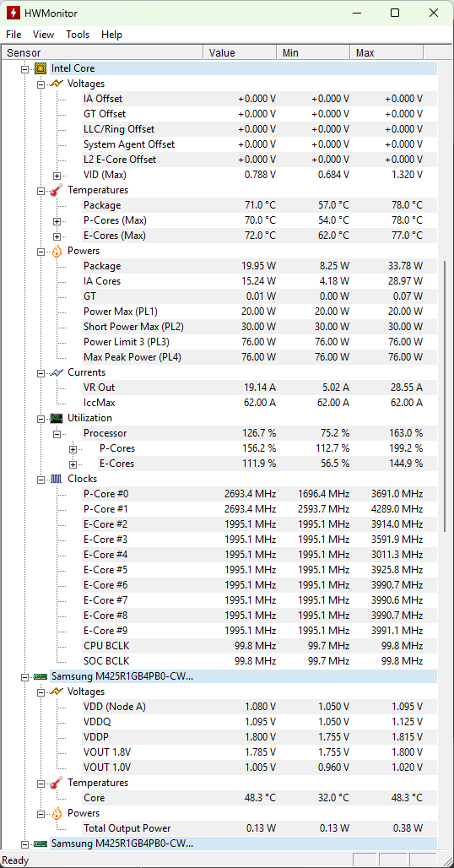Click the Temperatures thermometer icon under Intel Core
Image resolution: width=454 pixels, height=868 pixels.
click(57, 190)
